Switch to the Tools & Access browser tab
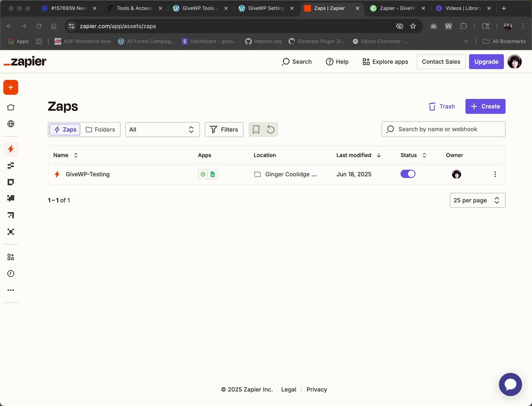The width and height of the screenshot is (532, 406). [x=135, y=8]
